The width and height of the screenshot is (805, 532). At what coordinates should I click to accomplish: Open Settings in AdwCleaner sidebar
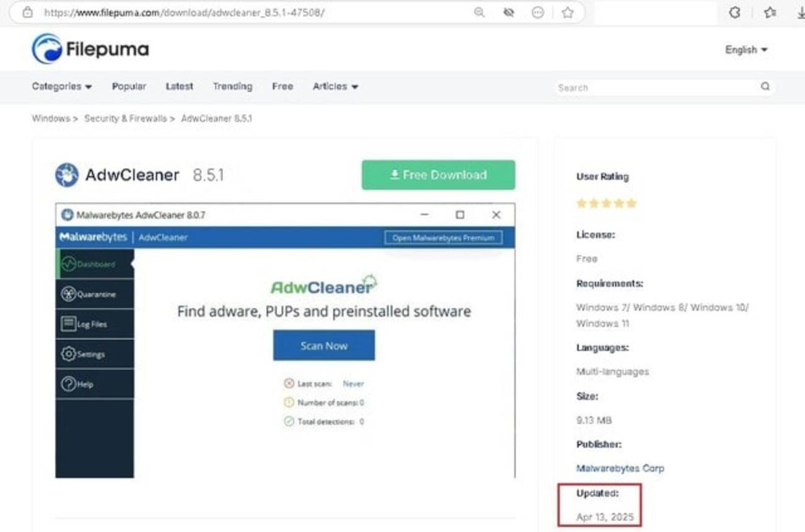(x=95, y=354)
